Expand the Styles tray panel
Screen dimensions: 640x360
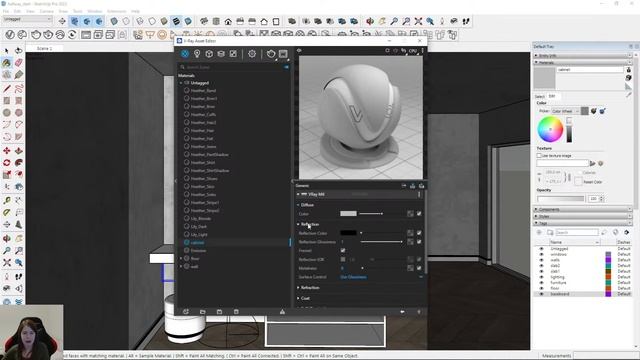(x=583, y=216)
